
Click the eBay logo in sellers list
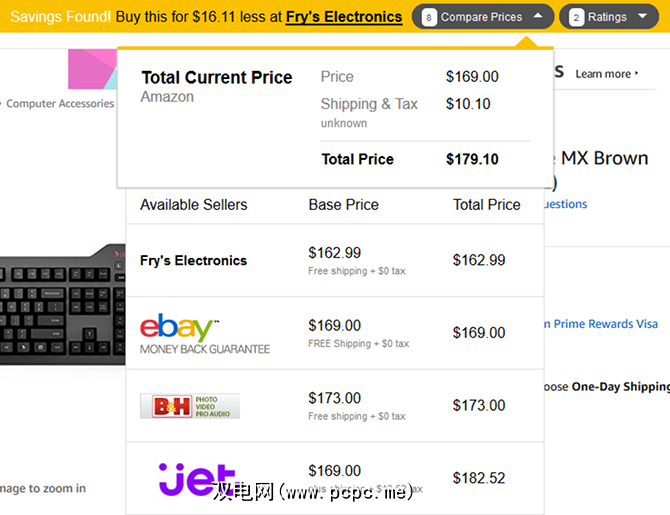click(180, 328)
